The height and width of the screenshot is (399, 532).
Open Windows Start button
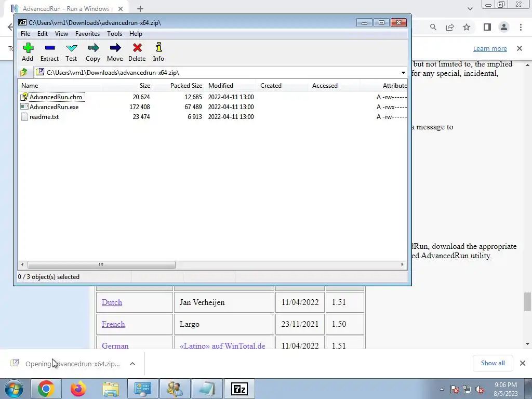coord(14,389)
